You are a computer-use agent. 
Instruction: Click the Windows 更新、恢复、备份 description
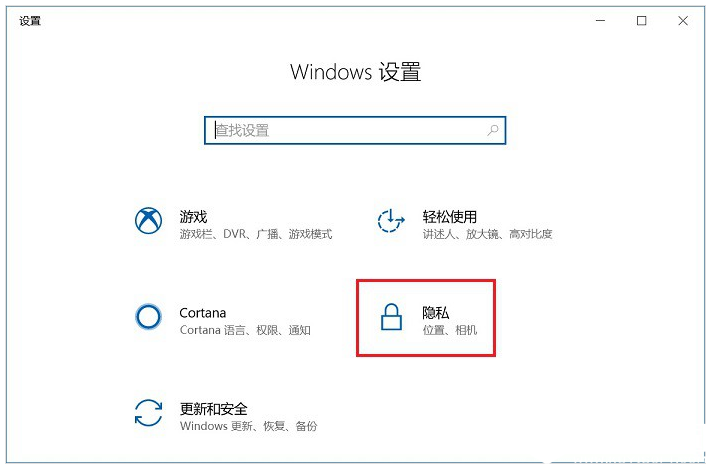[x=248, y=426]
